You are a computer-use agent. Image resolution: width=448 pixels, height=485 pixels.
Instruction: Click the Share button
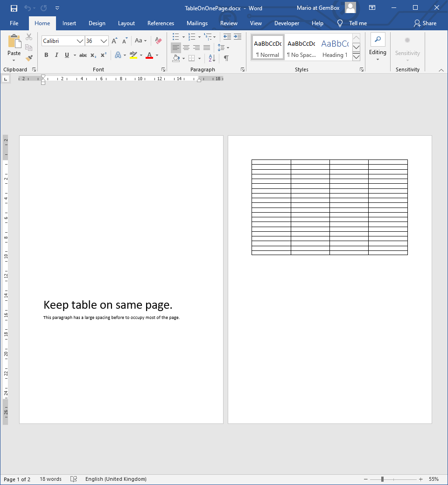coord(425,23)
